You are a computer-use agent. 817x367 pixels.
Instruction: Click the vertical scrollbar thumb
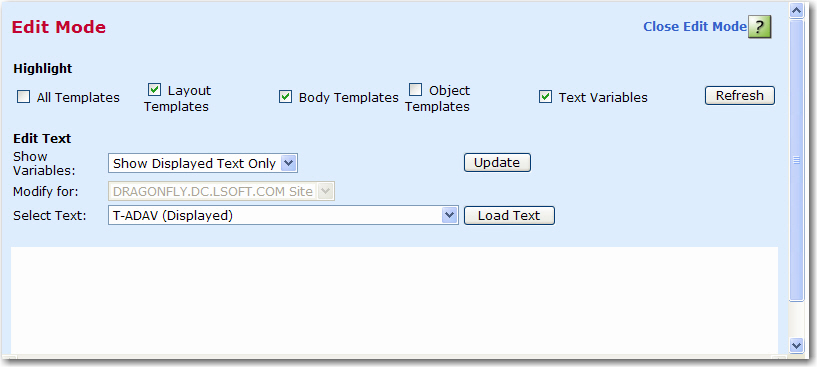point(796,160)
